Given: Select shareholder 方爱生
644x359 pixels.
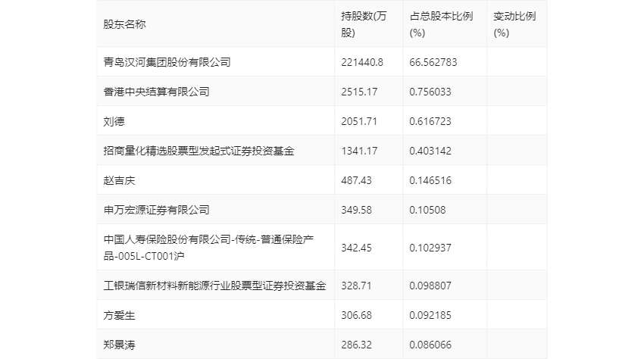Looking at the screenshot, I should [x=119, y=315].
